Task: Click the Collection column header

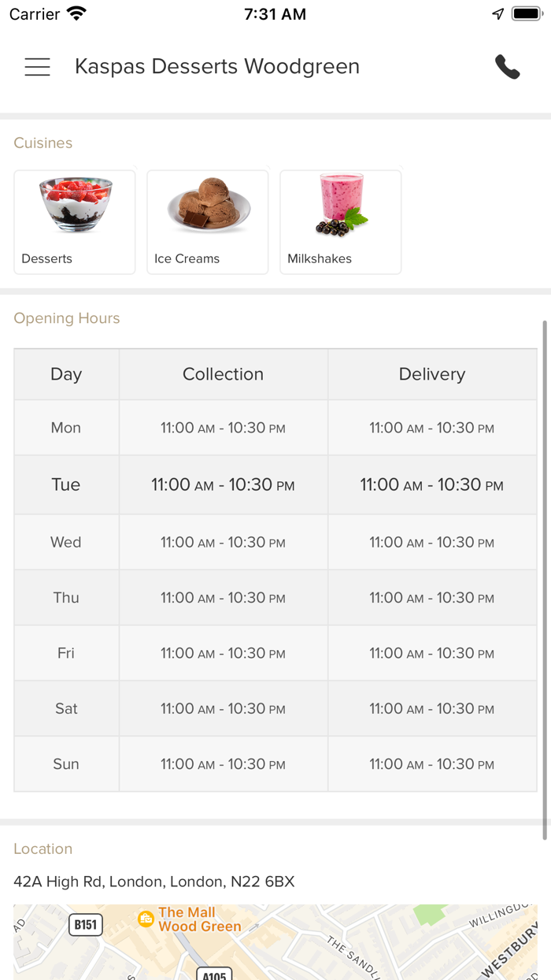Action: [223, 374]
